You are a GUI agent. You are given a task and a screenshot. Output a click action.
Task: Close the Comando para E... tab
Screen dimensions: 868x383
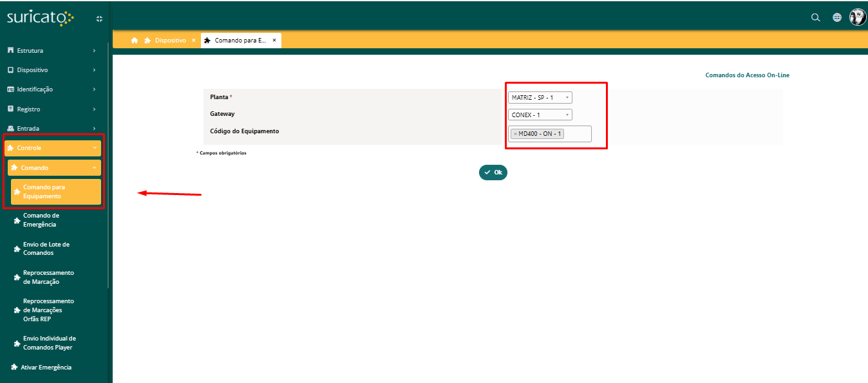[274, 40]
